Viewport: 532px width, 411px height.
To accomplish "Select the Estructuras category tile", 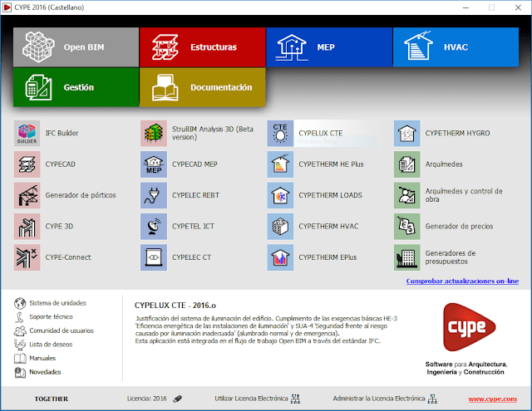I will (x=203, y=47).
